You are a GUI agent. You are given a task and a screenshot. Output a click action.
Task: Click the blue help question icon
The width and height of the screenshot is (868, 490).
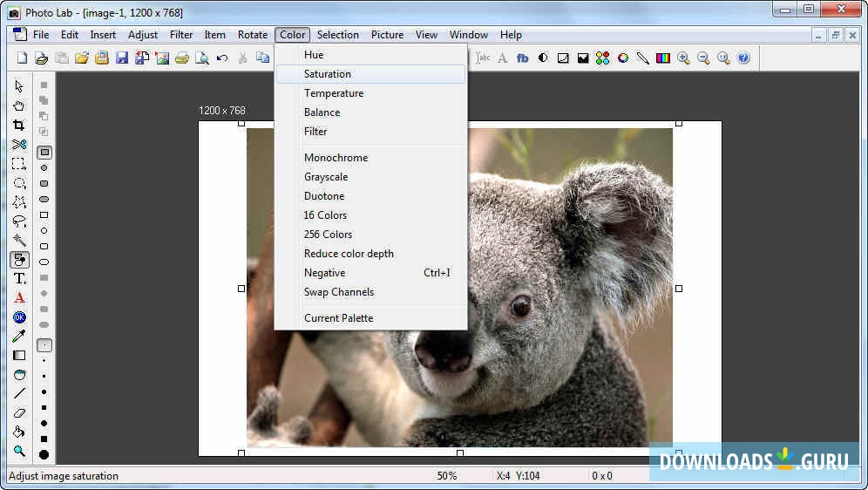[x=743, y=58]
